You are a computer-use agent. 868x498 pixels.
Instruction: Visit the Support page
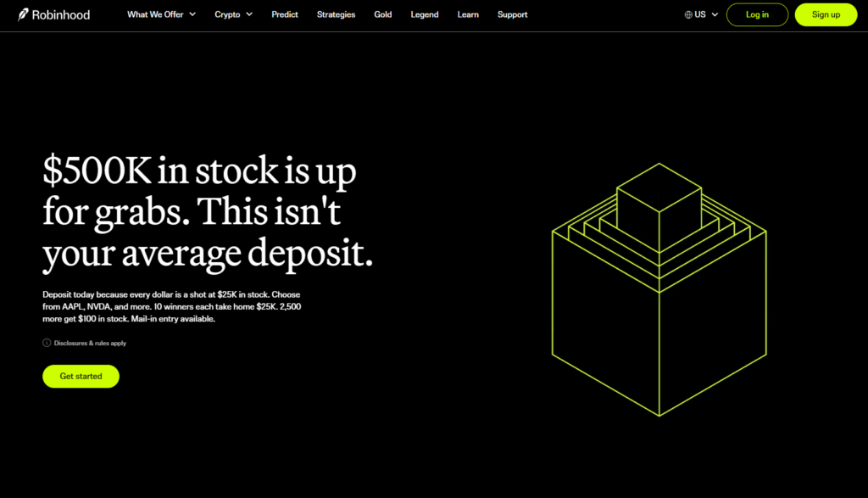tap(512, 14)
